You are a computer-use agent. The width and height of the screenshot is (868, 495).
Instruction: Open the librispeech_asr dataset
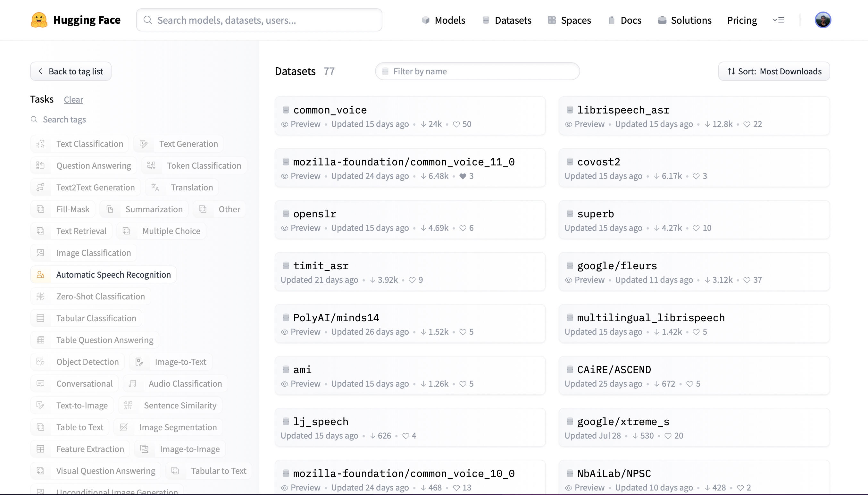click(x=623, y=110)
